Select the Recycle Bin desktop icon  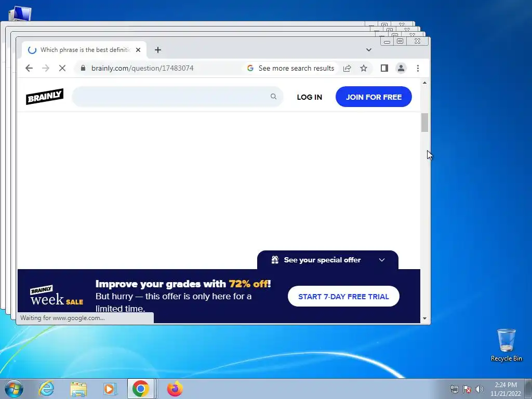coord(506,345)
